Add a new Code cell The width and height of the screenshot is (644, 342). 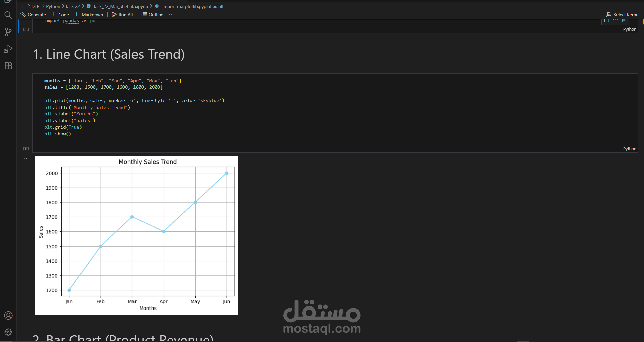60,15
